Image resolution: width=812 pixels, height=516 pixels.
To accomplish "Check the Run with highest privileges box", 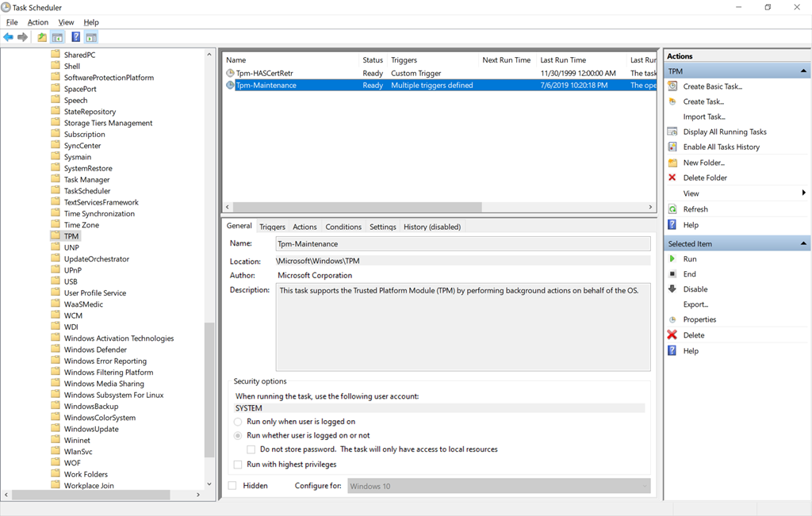I will tap(239, 464).
